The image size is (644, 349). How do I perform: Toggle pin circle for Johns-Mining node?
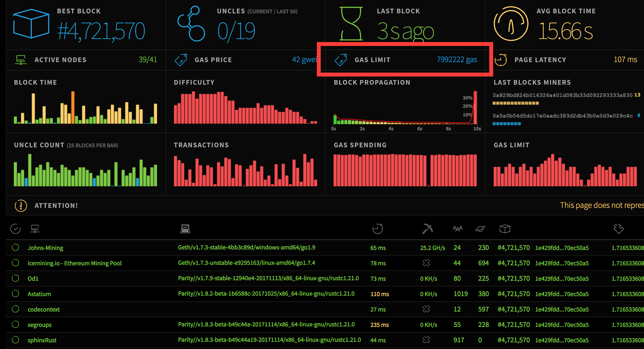15,248
